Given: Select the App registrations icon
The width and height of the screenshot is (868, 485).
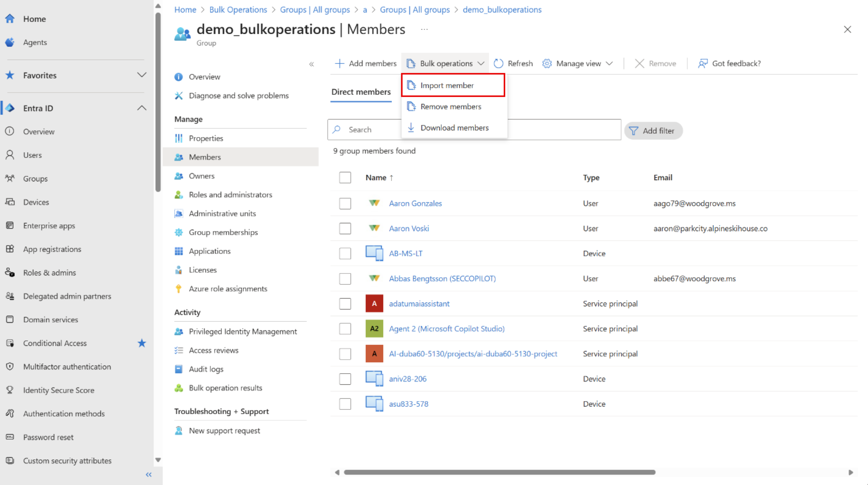Looking at the screenshot, I should point(10,249).
